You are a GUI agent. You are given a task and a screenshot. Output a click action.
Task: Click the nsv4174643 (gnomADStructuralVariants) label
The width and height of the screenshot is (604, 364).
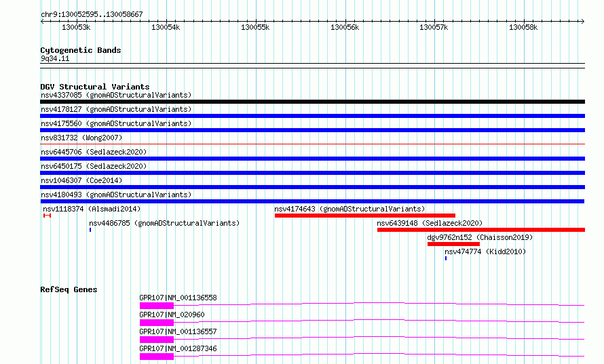[x=350, y=209]
